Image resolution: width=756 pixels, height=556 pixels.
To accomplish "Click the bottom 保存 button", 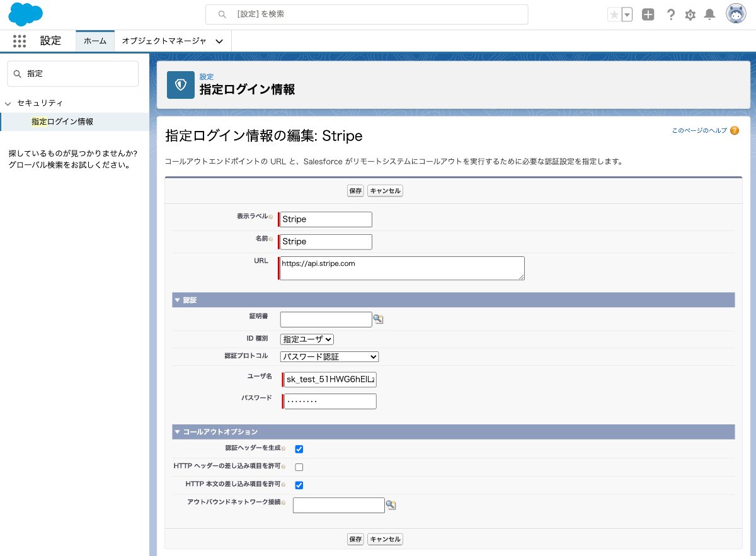I will click(355, 539).
